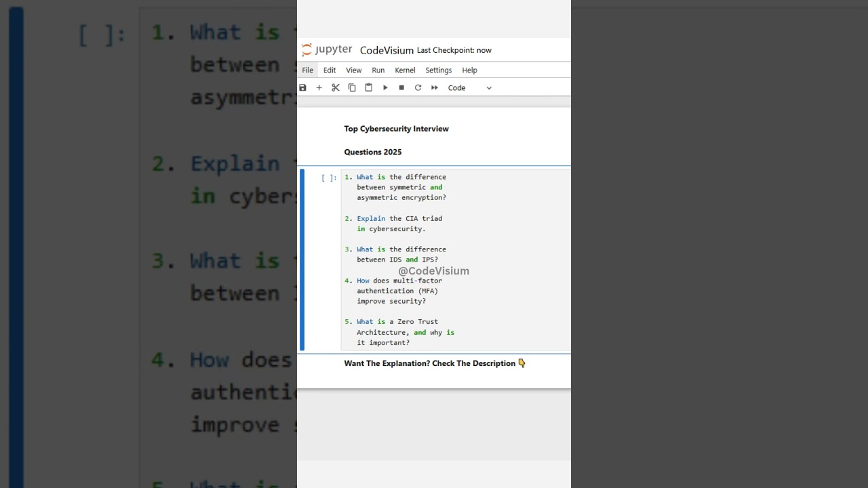Open the cell type Code dropdown
868x488 pixels.
click(x=469, y=87)
